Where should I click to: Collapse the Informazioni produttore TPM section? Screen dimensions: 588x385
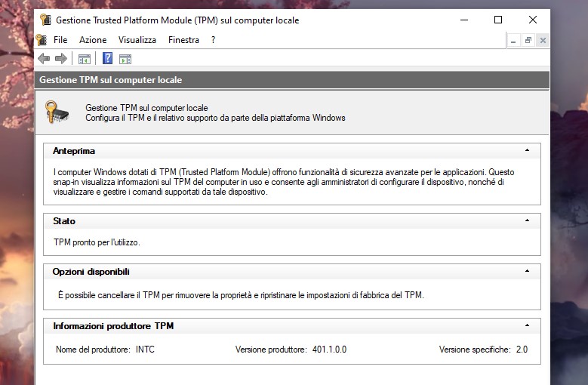pos(527,325)
